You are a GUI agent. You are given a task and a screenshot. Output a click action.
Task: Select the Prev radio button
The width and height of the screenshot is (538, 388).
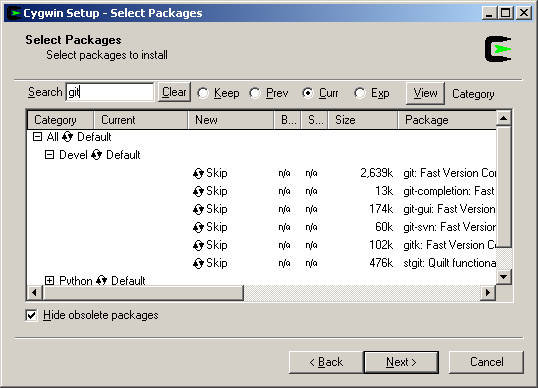[x=255, y=93]
